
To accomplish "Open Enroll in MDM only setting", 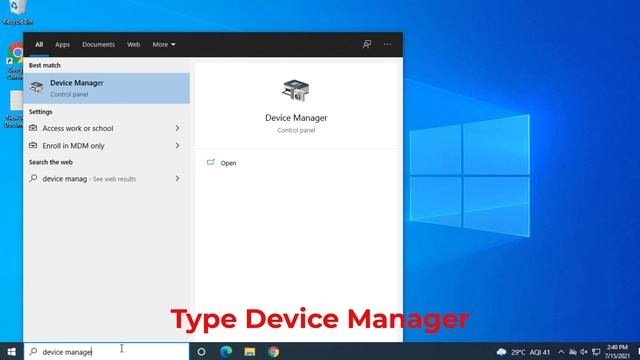I will point(107,146).
